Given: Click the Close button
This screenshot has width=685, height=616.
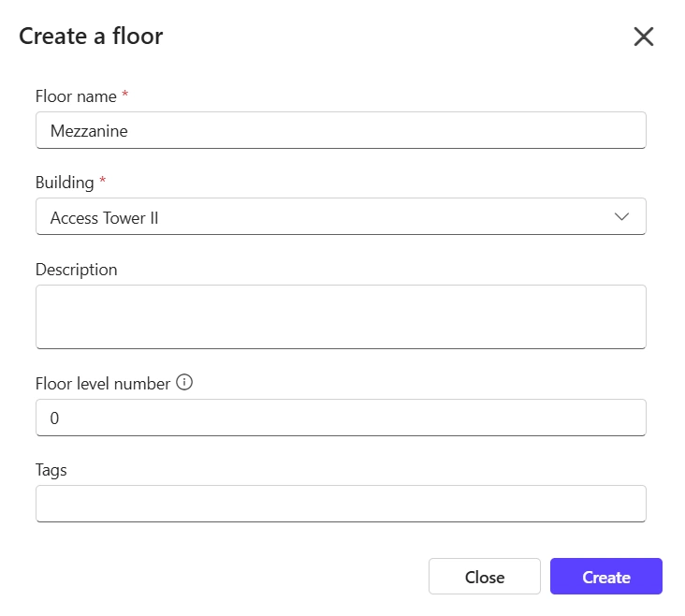Looking at the screenshot, I should 485,577.
